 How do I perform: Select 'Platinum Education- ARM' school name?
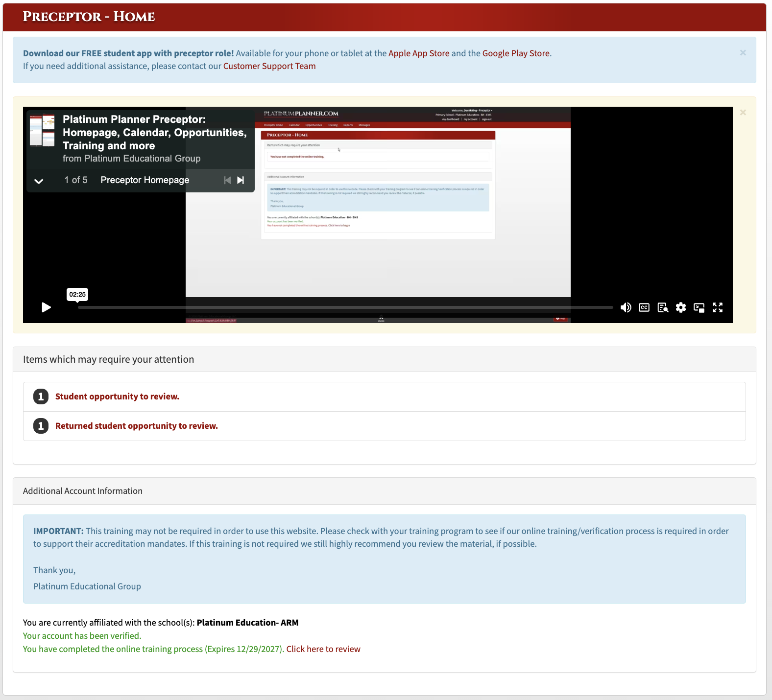[247, 623]
